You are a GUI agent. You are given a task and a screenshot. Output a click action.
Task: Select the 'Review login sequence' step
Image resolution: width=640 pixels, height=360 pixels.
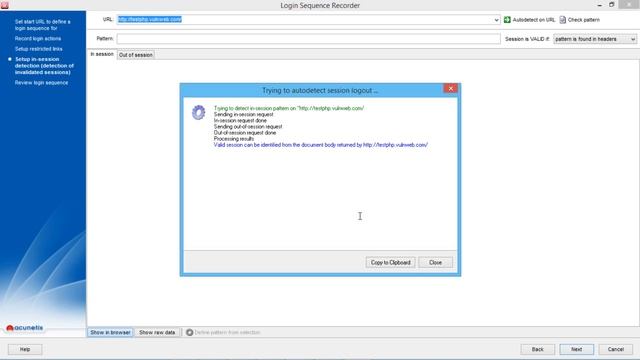click(x=42, y=82)
